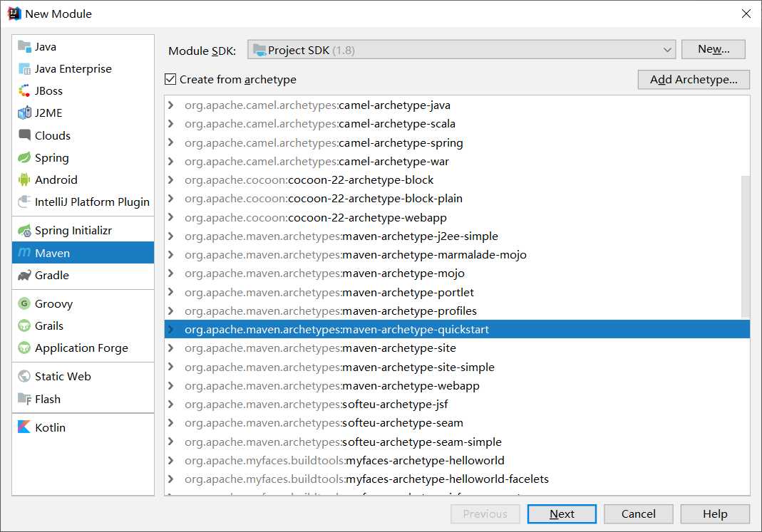
Task: Expand maven-archetype-j2ee-simple node
Action: pos(170,236)
